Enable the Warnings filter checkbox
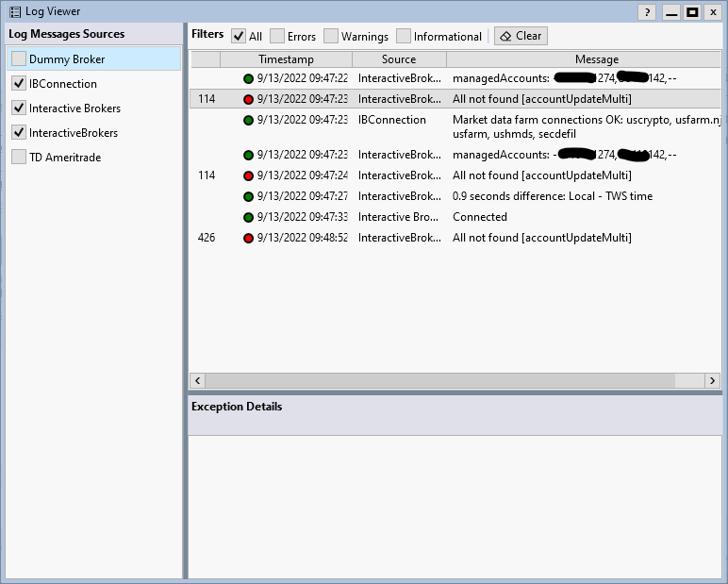Screen dimensions: 728x584 (x=331, y=36)
